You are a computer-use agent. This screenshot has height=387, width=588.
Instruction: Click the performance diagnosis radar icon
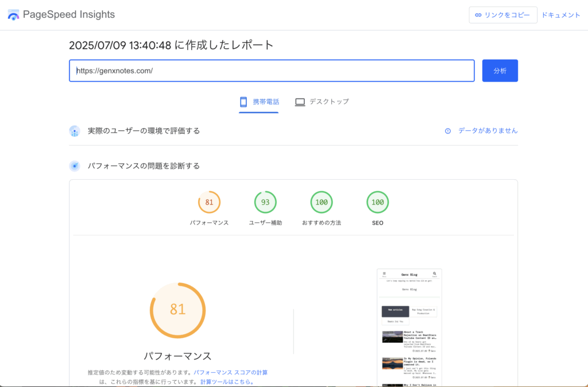coord(75,166)
